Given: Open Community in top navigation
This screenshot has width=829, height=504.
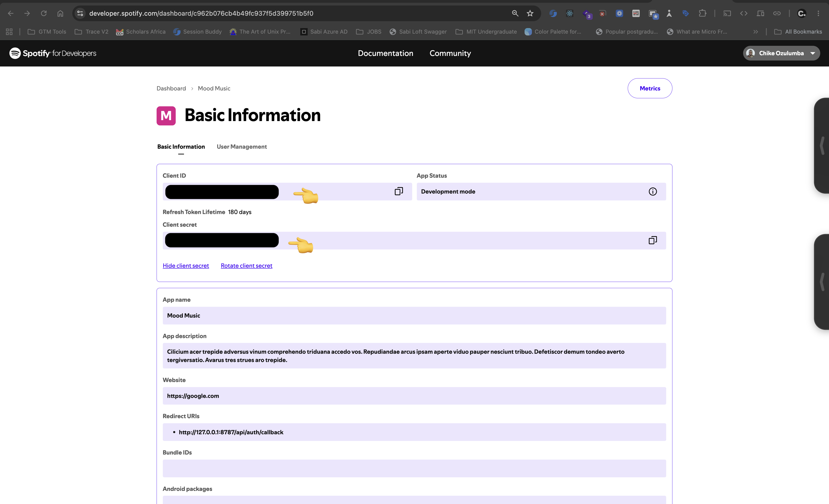Looking at the screenshot, I should 450,53.
